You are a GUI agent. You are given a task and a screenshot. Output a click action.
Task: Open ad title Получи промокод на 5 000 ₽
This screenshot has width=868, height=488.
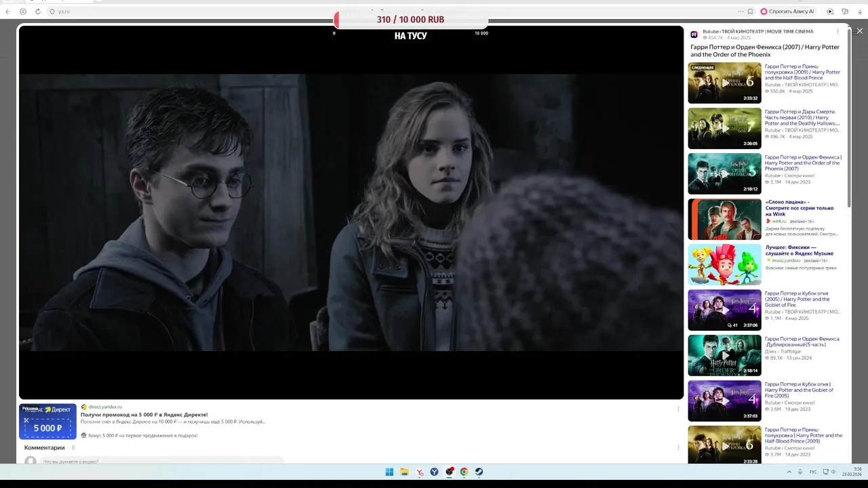tap(144, 414)
